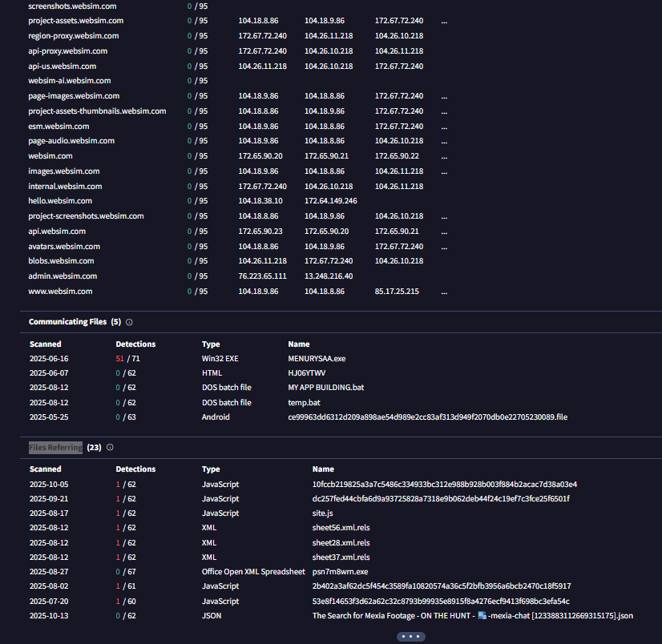The height and width of the screenshot is (644, 662).
Task: Open the Mexia Footage JSON file
Action: 472,616
